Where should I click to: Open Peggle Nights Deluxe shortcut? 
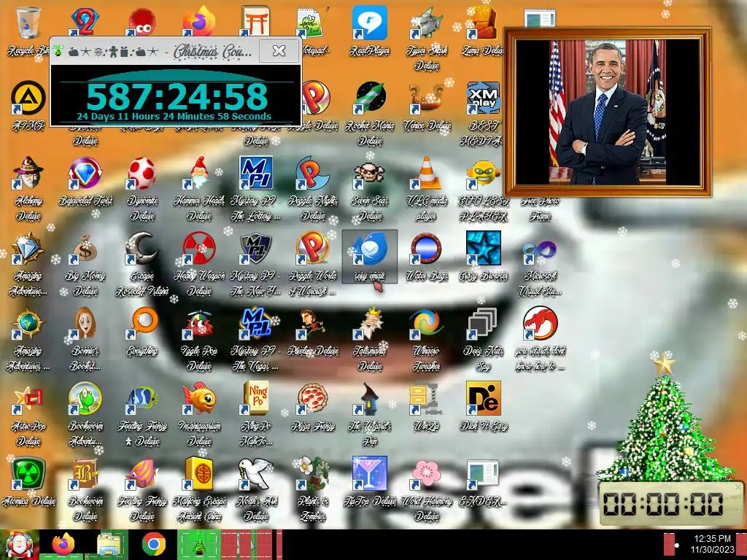(312, 172)
